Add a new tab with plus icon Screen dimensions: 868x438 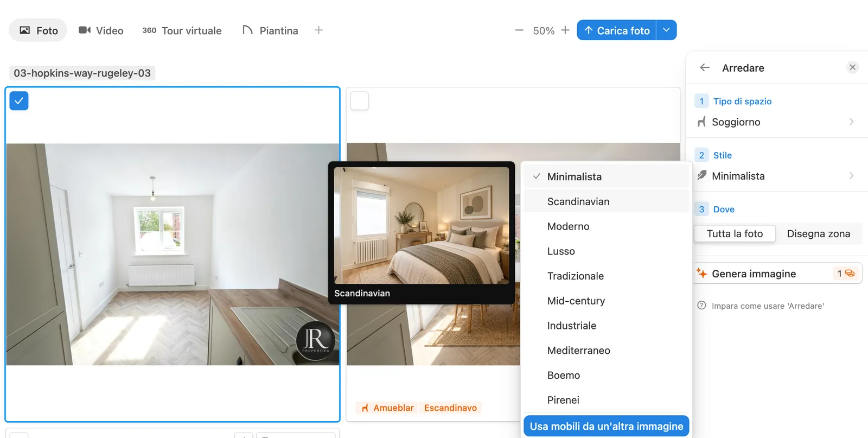[318, 30]
